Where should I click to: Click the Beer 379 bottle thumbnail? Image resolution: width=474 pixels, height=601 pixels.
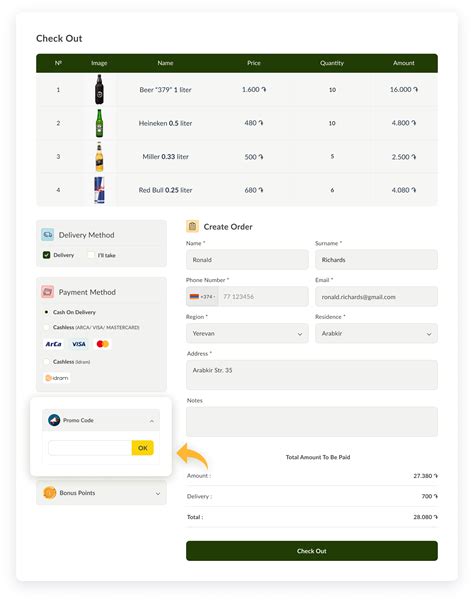[99, 89]
